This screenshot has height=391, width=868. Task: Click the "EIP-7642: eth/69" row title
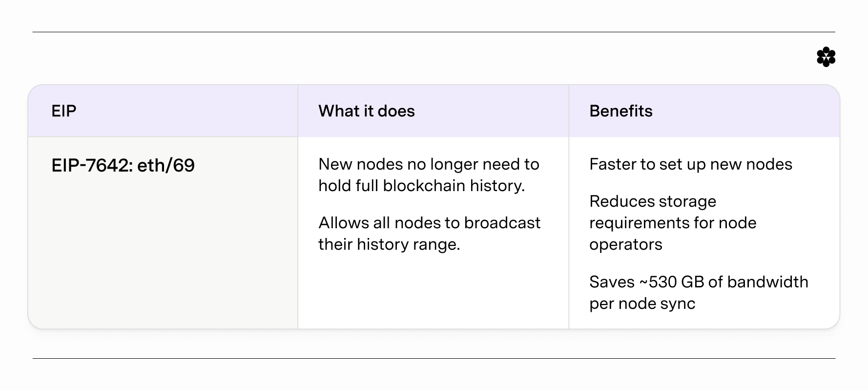point(123,166)
